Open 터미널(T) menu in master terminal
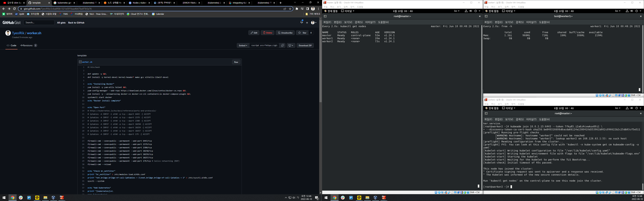Screen dimensions: 644x201 point(370,22)
